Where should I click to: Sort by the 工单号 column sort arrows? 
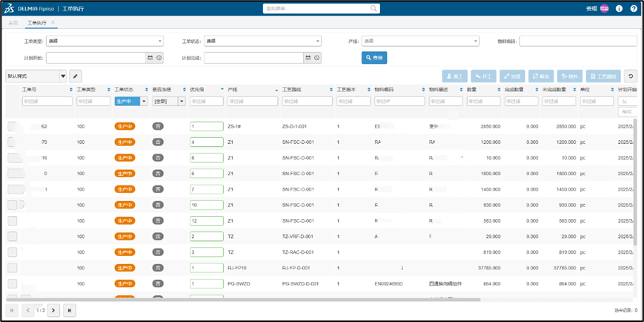71,90
